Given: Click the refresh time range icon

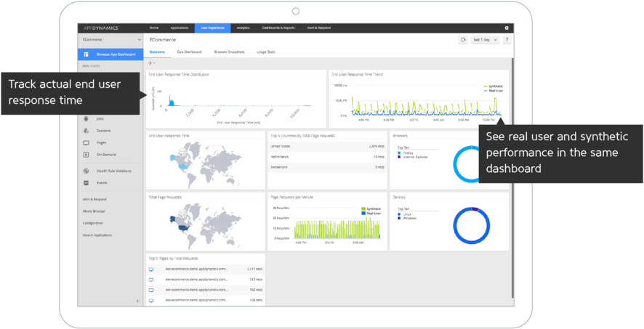Looking at the screenshot, I should coord(462,40).
